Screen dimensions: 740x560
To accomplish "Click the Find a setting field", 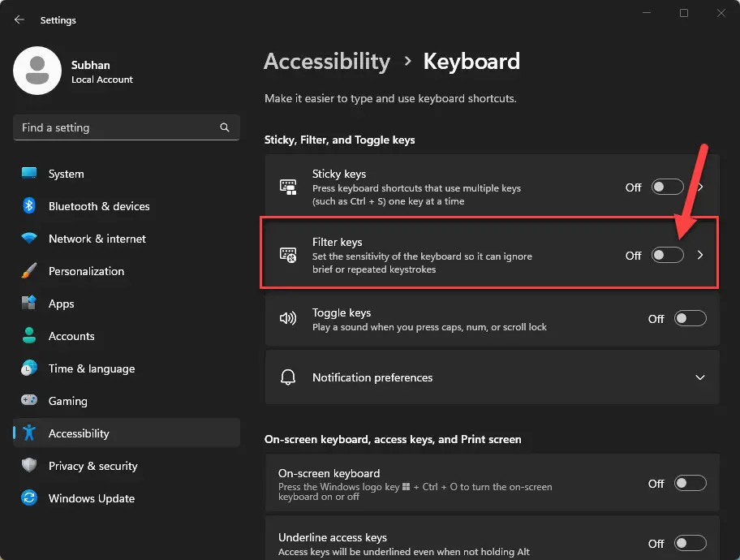I will (127, 127).
